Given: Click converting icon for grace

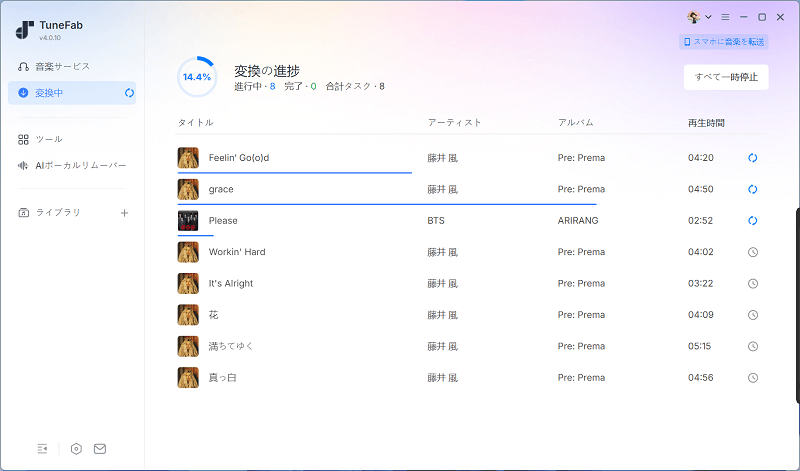Looking at the screenshot, I should [753, 189].
